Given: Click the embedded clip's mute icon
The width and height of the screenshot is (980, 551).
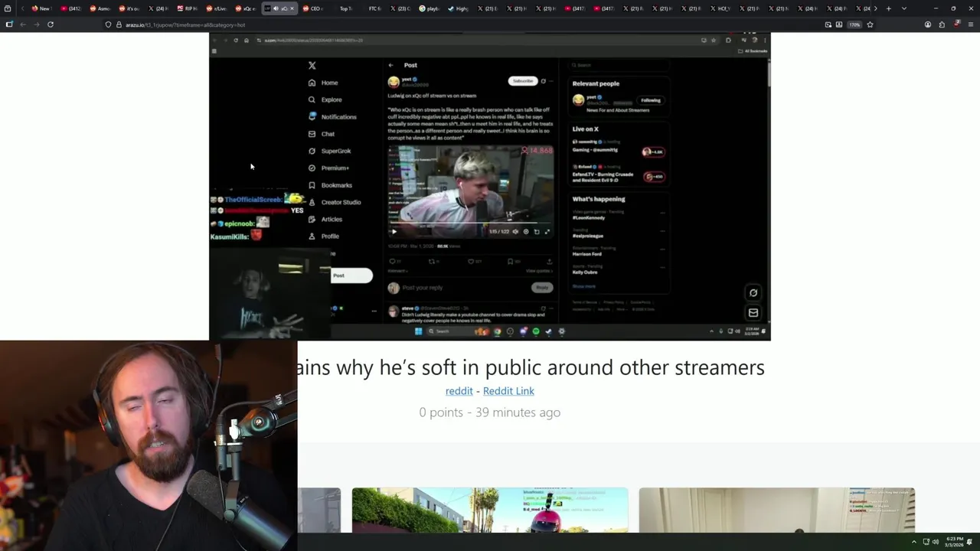Looking at the screenshot, I should pyautogui.click(x=515, y=231).
